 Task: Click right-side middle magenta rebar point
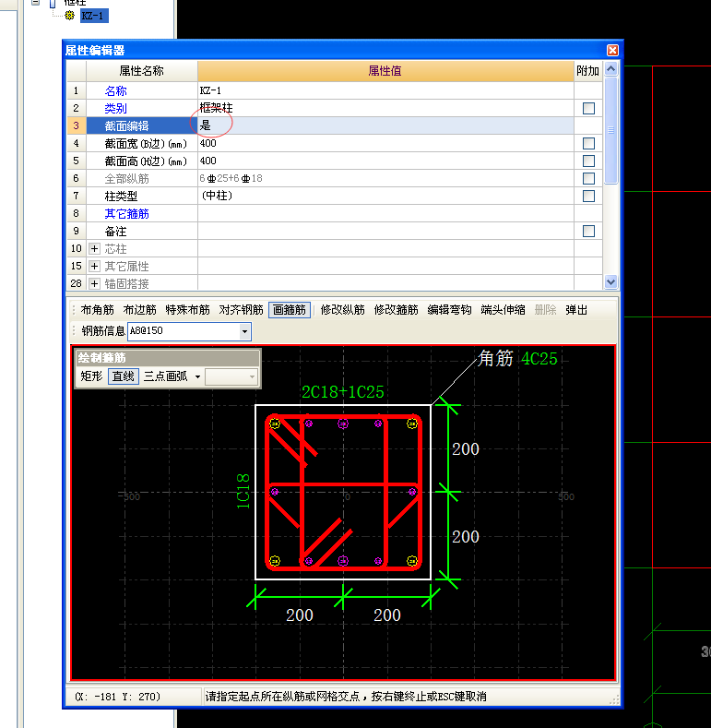tap(411, 492)
